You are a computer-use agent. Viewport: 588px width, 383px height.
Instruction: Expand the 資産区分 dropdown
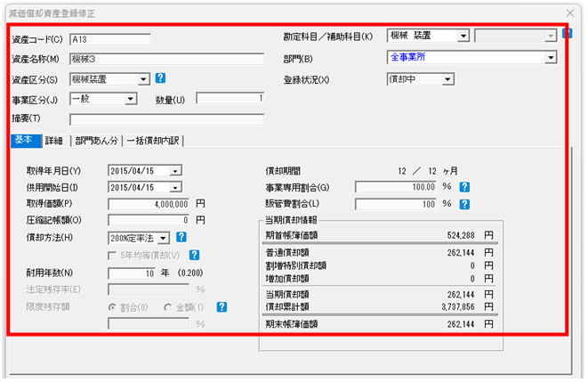[143, 79]
